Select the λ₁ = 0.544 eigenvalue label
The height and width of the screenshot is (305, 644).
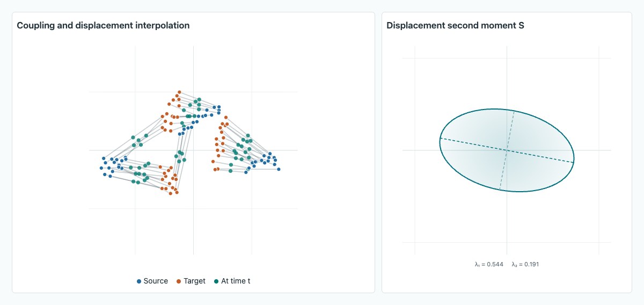coord(489,264)
